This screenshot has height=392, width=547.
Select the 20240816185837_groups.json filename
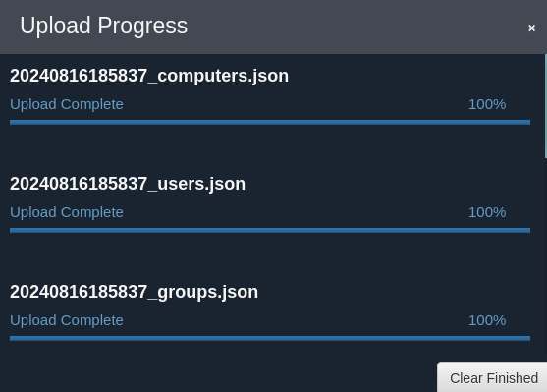pos(134,292)
